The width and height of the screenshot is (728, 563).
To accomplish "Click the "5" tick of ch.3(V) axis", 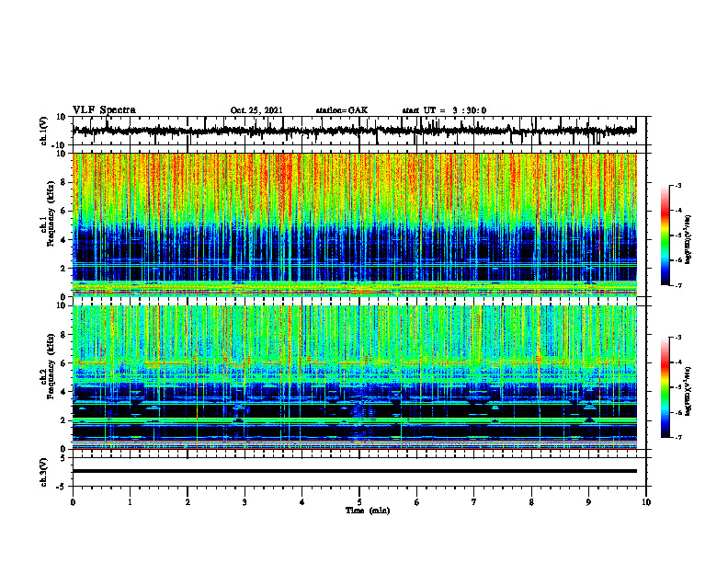I will 63,457.
